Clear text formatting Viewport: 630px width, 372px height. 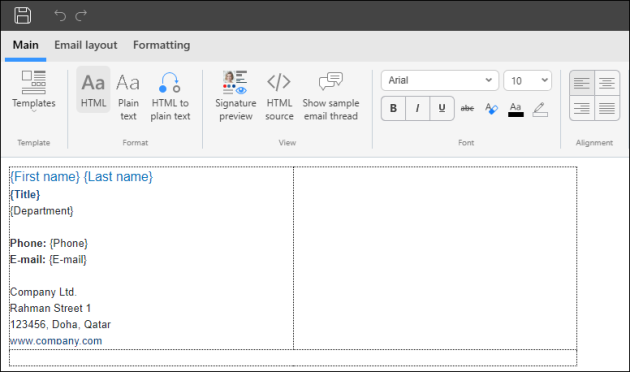tap(491, 108)
